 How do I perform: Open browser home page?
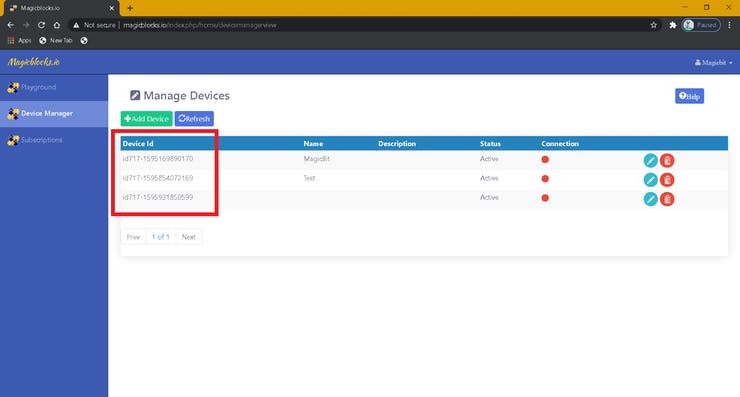coord(57,25)
